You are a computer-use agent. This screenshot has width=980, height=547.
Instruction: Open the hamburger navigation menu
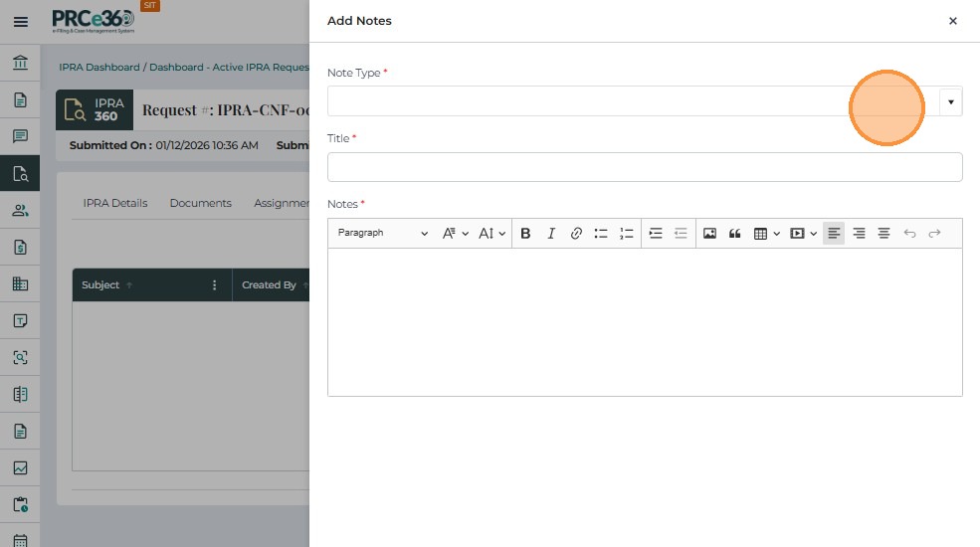(21, 22)
